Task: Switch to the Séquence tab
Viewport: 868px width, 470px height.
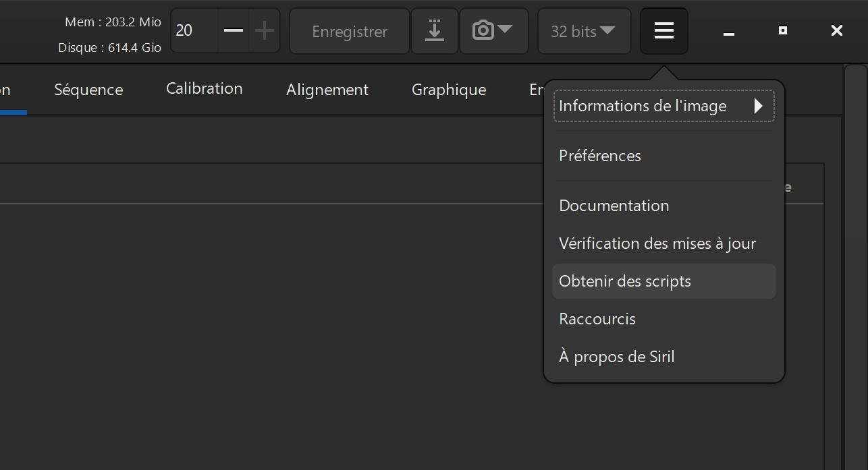Action: click(88, 90)
